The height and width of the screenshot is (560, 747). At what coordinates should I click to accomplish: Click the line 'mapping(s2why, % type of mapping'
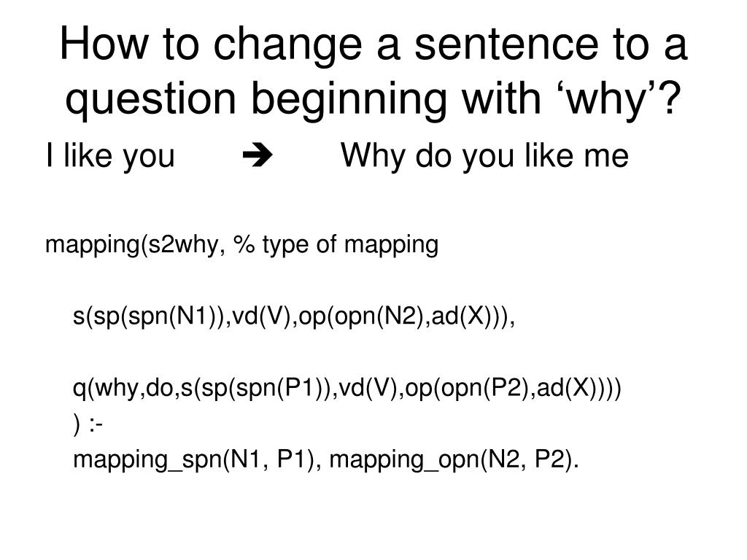tap(241, 245)
